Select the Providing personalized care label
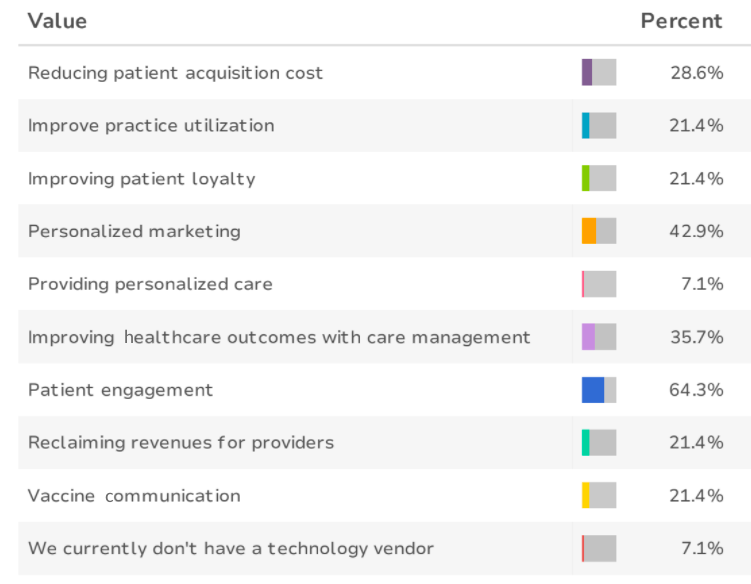The width and height of the screenshot is (751, 584). coord(150,284)
